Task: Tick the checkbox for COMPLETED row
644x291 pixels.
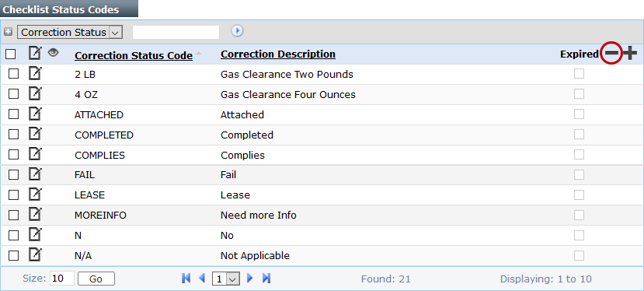Action: tap(13, 134)
